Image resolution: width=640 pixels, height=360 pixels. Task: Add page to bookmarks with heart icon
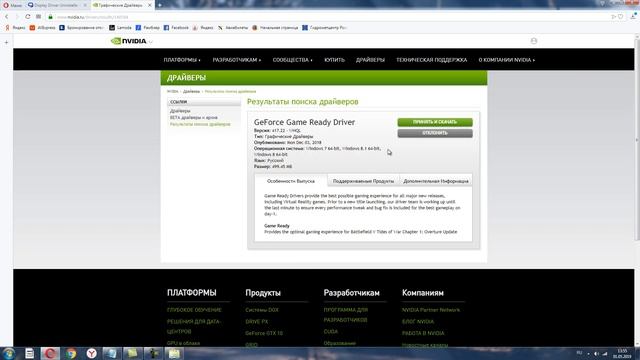click(x=620, y=17)
